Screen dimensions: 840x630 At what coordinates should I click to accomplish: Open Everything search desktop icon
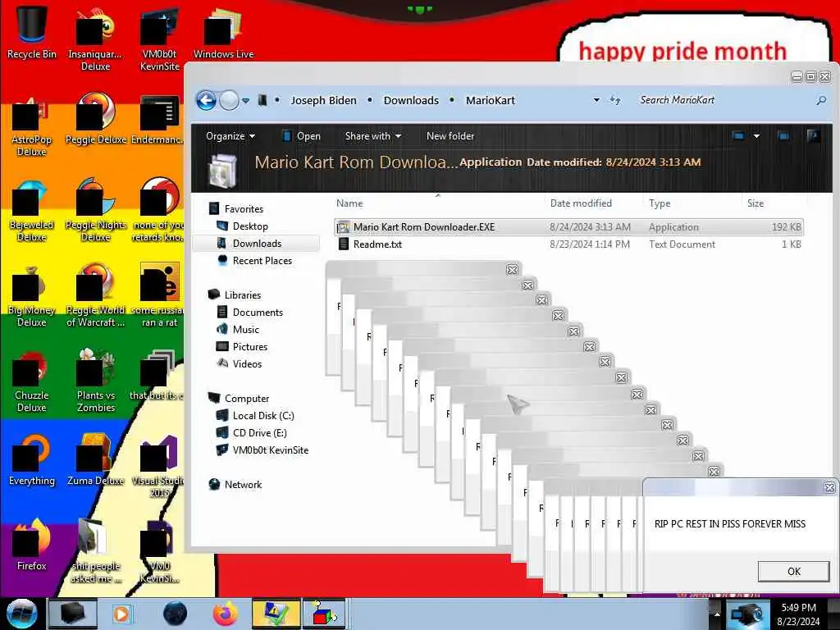32,459
